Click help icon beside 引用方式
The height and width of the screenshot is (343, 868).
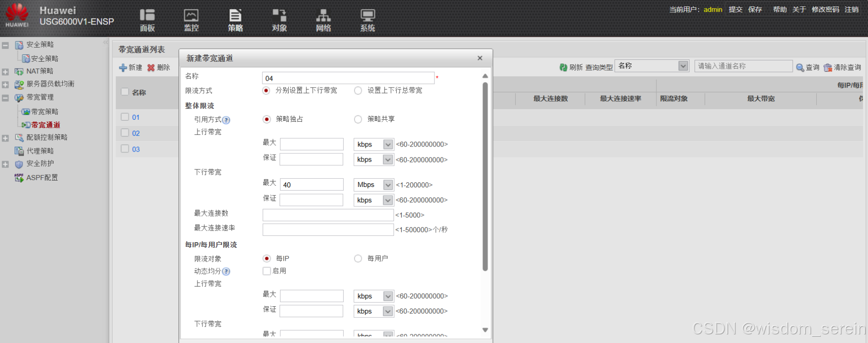(x=226, y=120)
